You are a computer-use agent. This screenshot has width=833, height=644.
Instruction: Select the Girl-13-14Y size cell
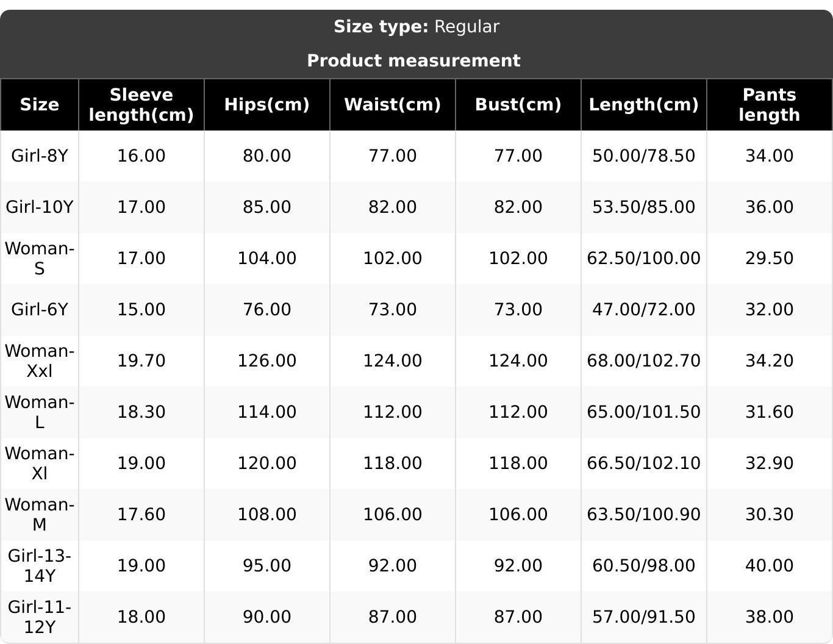tap(40, 565)
